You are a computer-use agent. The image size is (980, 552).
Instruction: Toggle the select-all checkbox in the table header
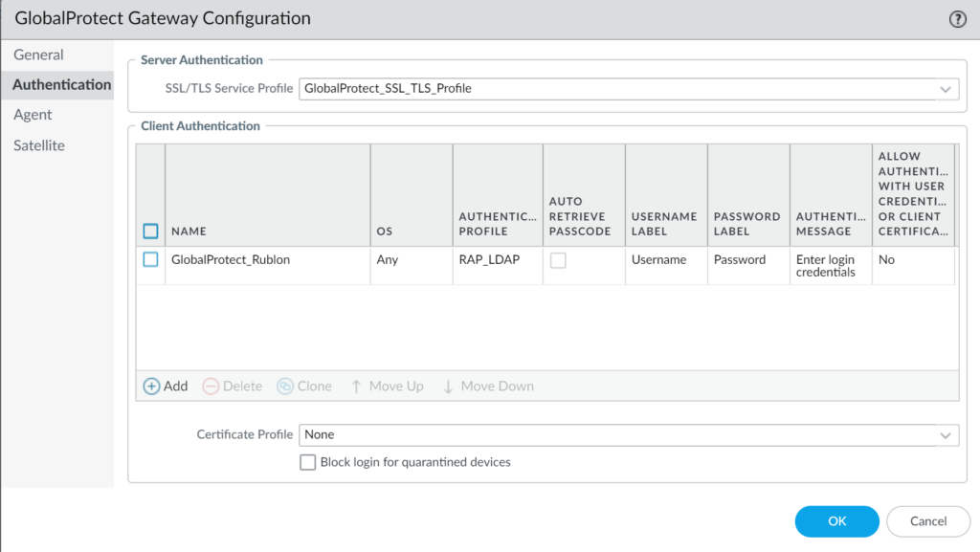point(150,231)
